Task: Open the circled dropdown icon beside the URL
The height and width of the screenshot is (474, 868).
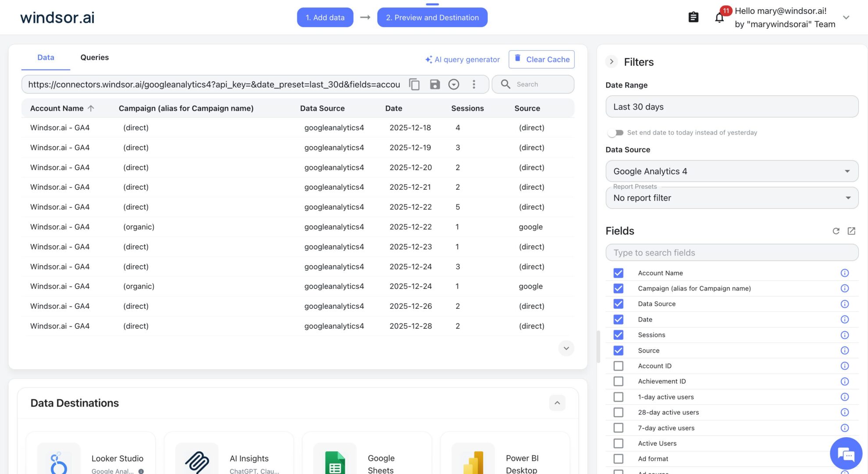Action: (x=454, y=84)
